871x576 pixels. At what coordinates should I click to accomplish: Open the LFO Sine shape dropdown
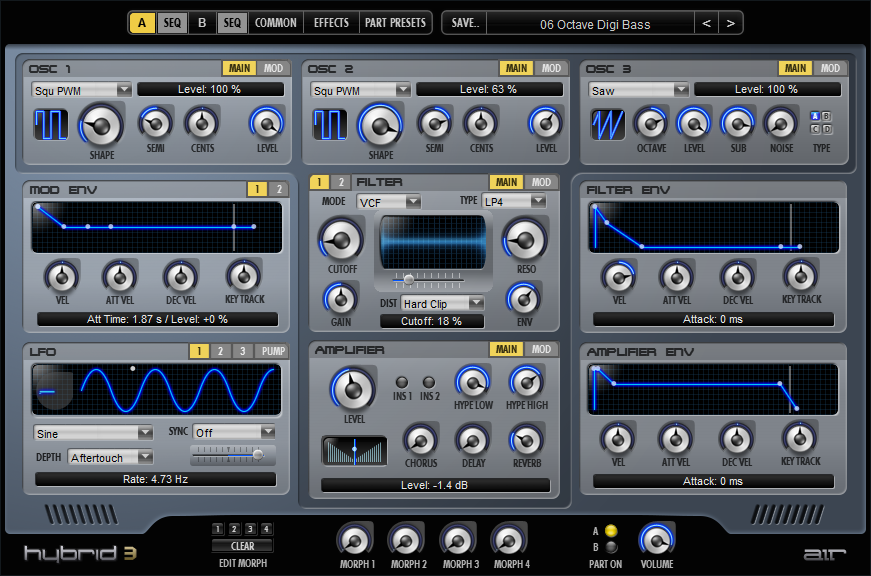tap(93, 433)
